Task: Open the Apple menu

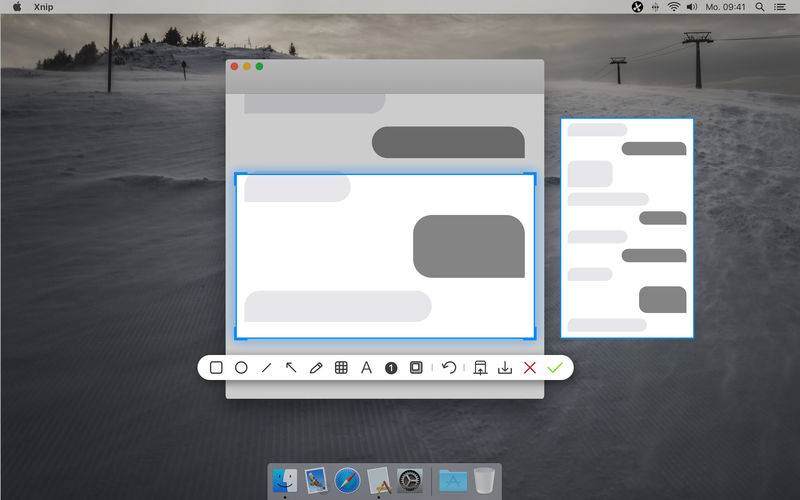Action: [17, 7]
